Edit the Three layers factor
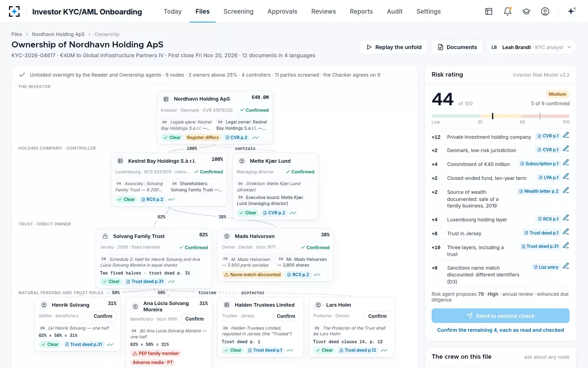The height and width of the screenshot is (368, 588). coord(566,246)
